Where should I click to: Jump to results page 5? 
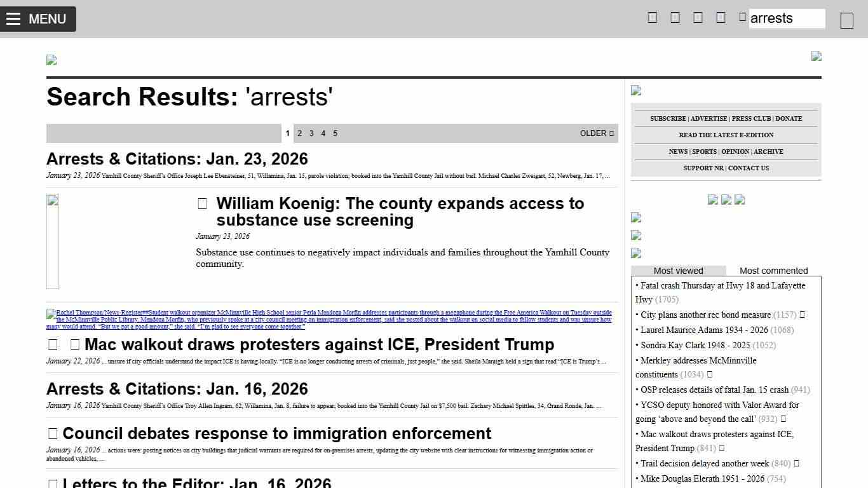335,133
